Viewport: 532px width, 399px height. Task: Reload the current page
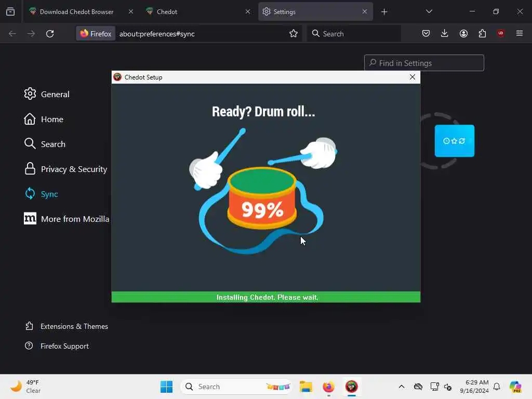[x=50, y=34]
